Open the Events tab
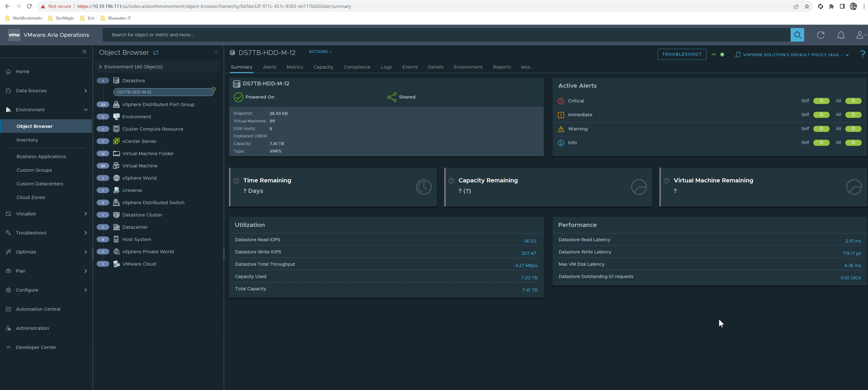868x390 pixels. tap(410, 67)
